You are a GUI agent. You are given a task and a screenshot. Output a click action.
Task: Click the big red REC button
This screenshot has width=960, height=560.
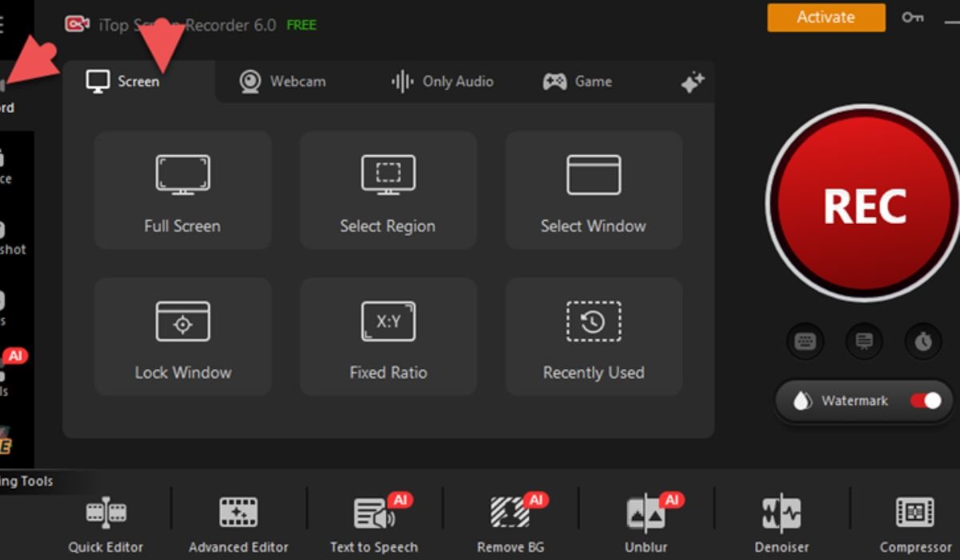click(x=864, y=206)
